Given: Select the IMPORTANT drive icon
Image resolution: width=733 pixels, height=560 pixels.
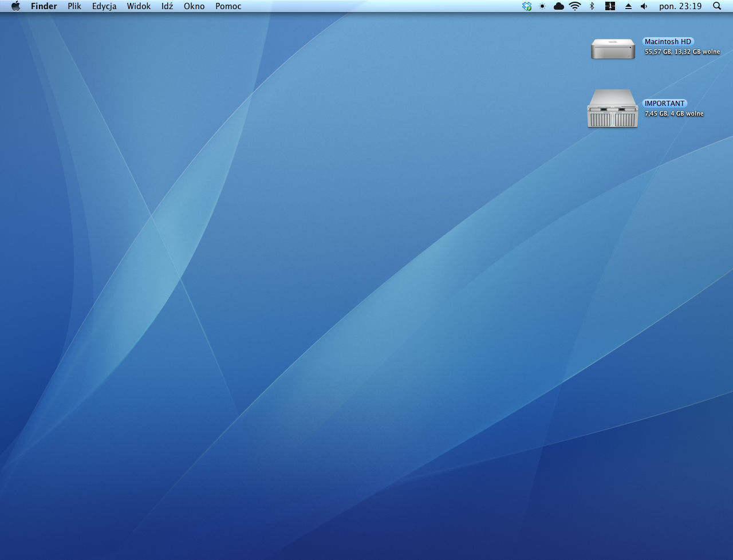Looking at the screenshot, I should (x=612, y=108).
